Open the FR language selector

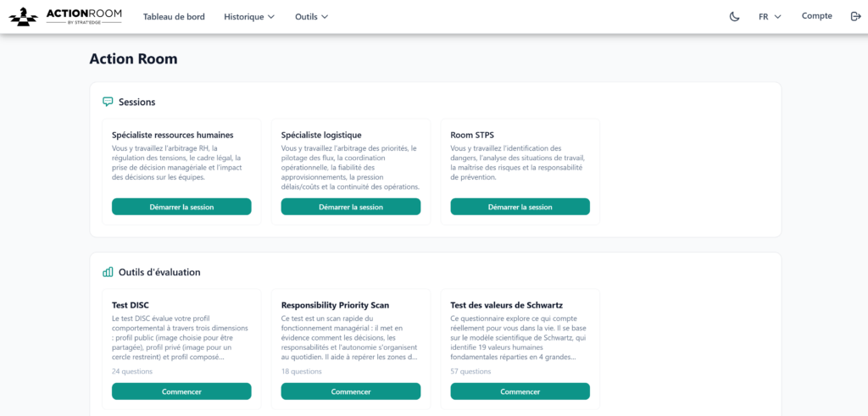(x=770, y=16)
